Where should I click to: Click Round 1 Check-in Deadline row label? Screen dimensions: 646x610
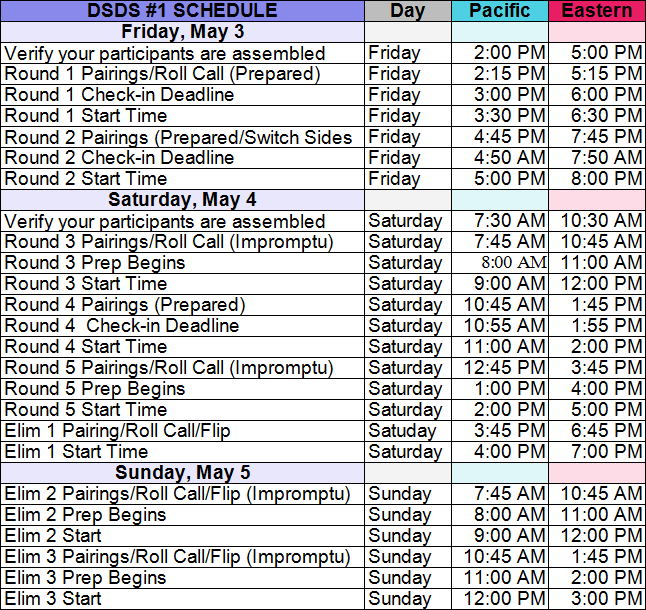click(x=119, y=95)
